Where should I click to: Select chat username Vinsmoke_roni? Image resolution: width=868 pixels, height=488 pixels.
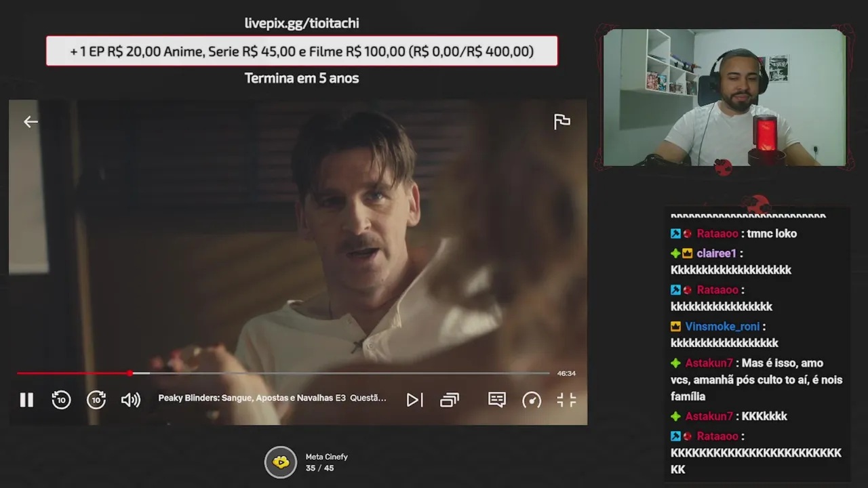pos(722,327)
